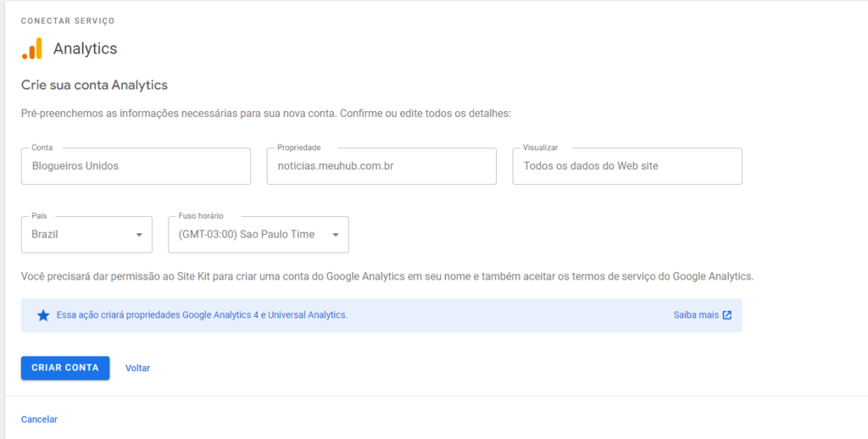Screen dimensions: 868x439
Task: Click the Cancelar link
Action: pyautogui.click(x=39, y=420)
